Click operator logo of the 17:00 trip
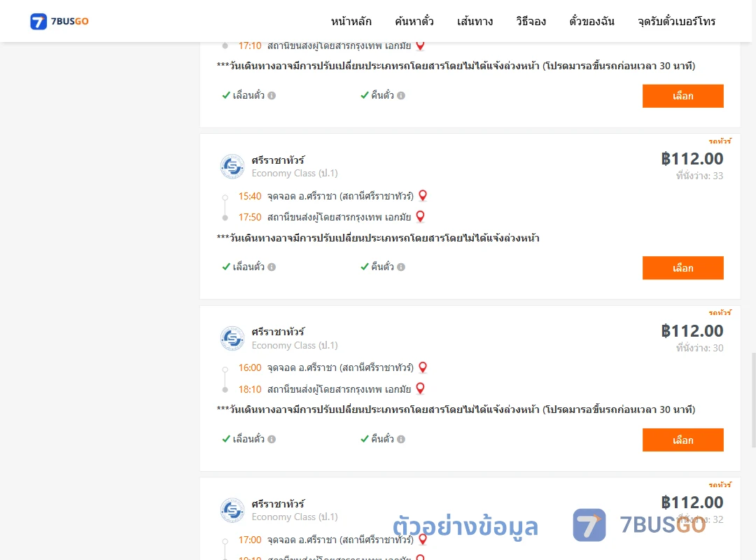 pyautogui.click(x=232, y=510)
